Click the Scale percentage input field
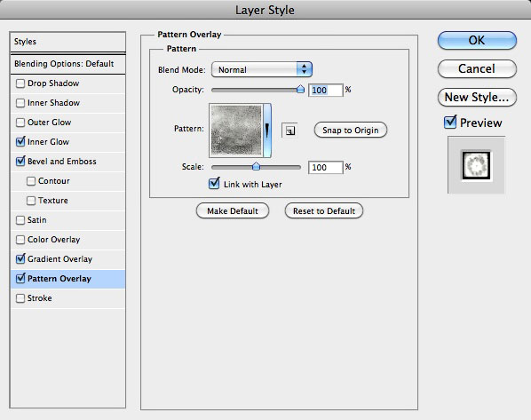The image size is (531, 420). pyautogui.click(x=326, y=167)
